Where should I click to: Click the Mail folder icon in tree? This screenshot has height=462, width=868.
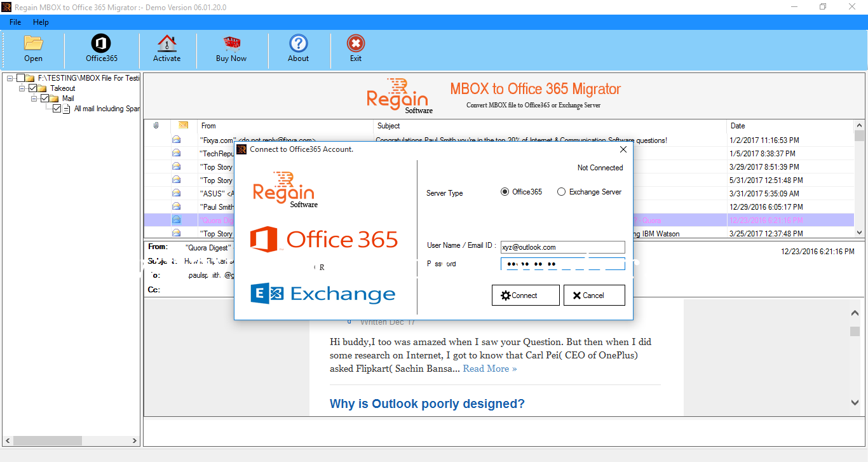point(55,99)
